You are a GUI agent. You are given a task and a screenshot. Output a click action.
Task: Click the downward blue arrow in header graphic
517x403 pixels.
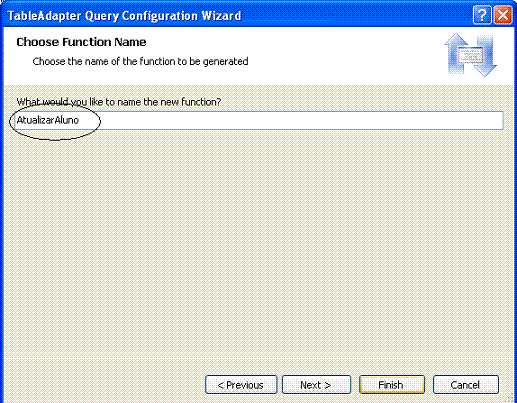tap(485, 57)
